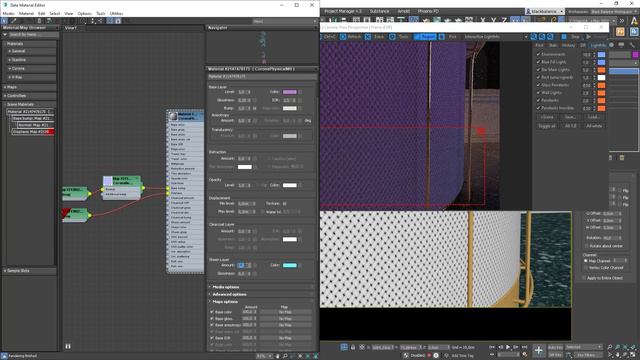Image resolution: width=640 pixels, height=360 pixels.
Task: Click the Save... button in LightMix
Action: (x=570, y=117)
